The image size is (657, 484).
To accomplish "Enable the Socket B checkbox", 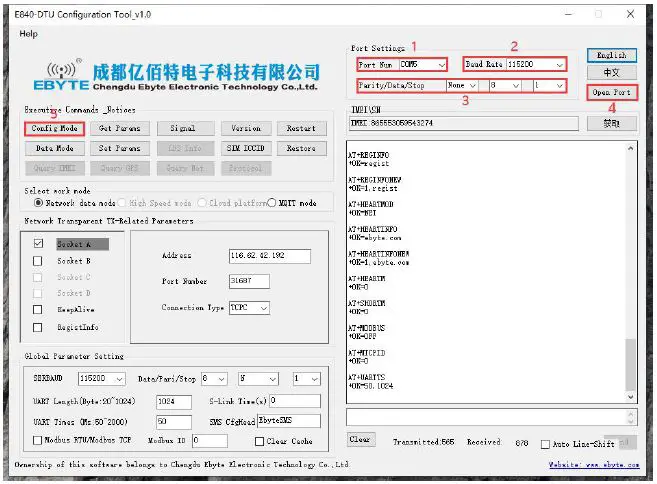I will 38,261.
